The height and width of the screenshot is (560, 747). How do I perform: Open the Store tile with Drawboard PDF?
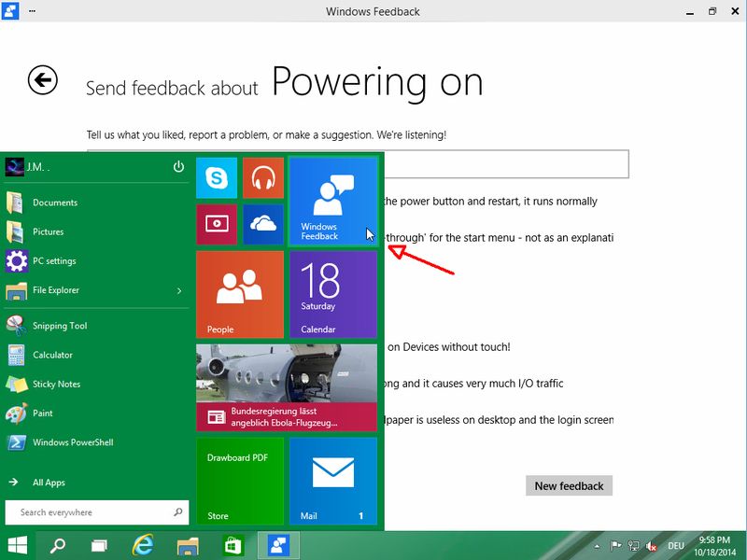[x=240, y=482]
